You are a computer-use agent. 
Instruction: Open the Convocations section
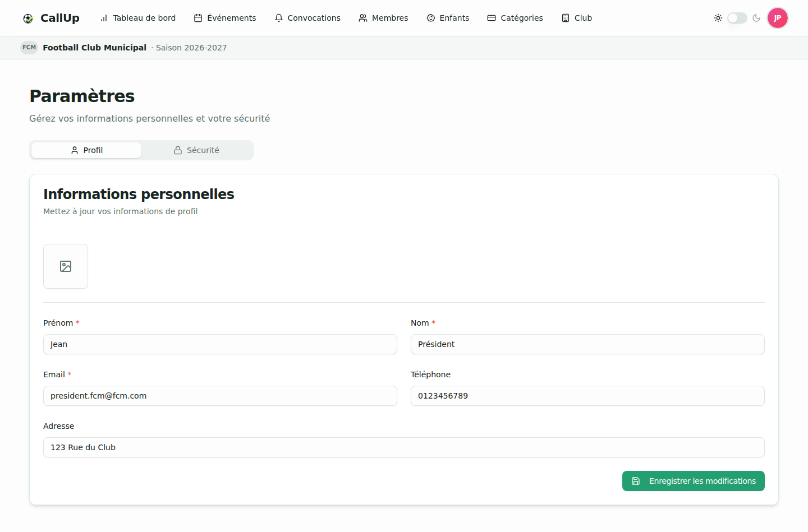[307, 18]
